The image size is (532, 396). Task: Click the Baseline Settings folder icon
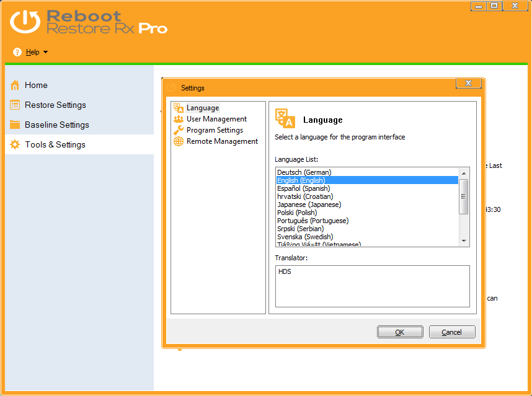pos(15,125)
